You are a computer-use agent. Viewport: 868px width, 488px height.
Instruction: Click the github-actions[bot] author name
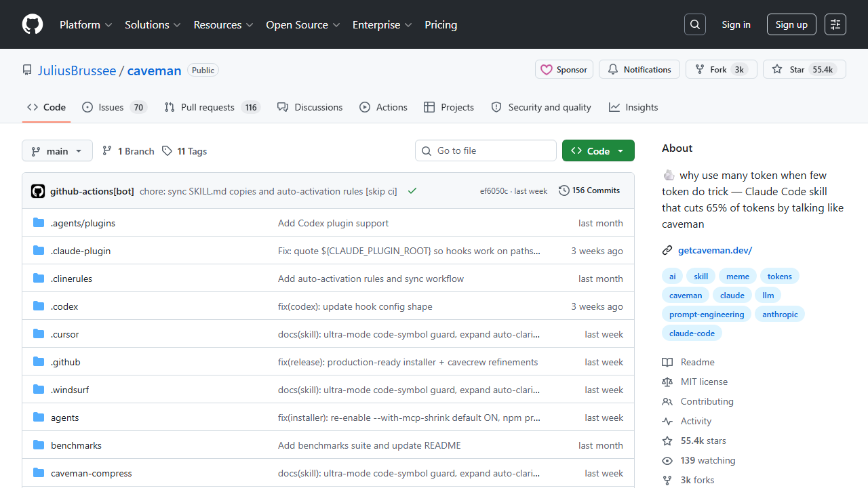point(92,191)
